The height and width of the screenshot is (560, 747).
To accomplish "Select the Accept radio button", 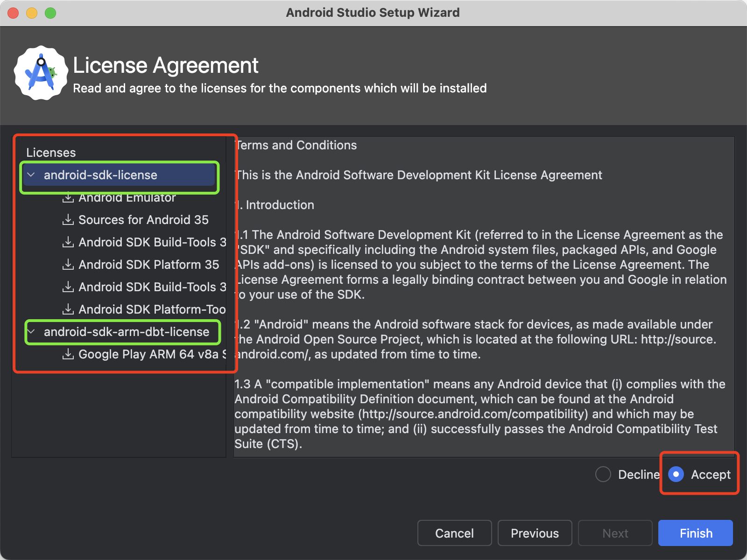I will (676, 474).
